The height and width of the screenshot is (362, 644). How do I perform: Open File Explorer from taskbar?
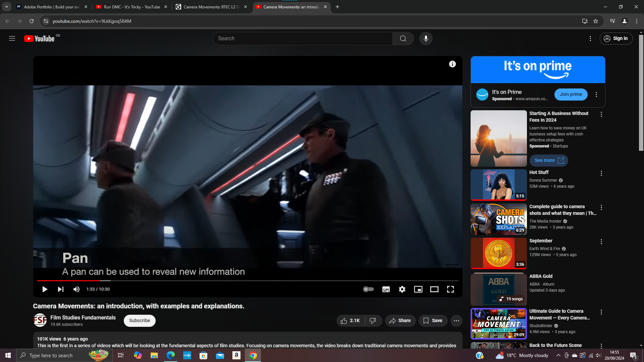[x=154, y=355]
